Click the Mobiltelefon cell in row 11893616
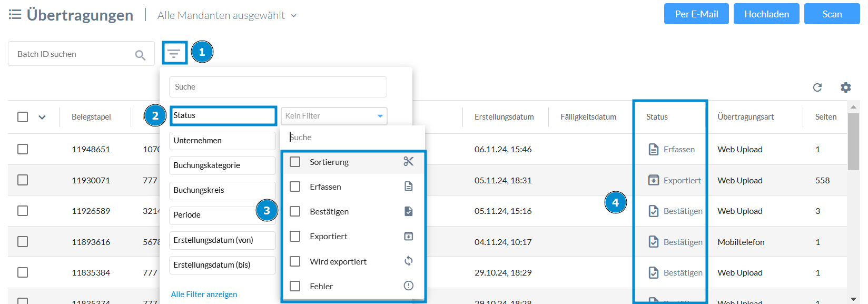This screenshot has width=868, height=304. [x=741, y=242]
